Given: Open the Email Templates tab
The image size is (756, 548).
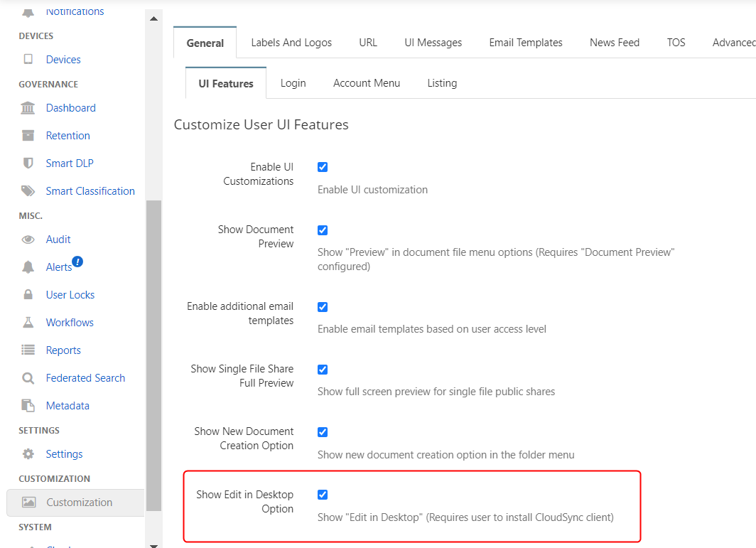Looking at the screenshot, I should point(526,43).
